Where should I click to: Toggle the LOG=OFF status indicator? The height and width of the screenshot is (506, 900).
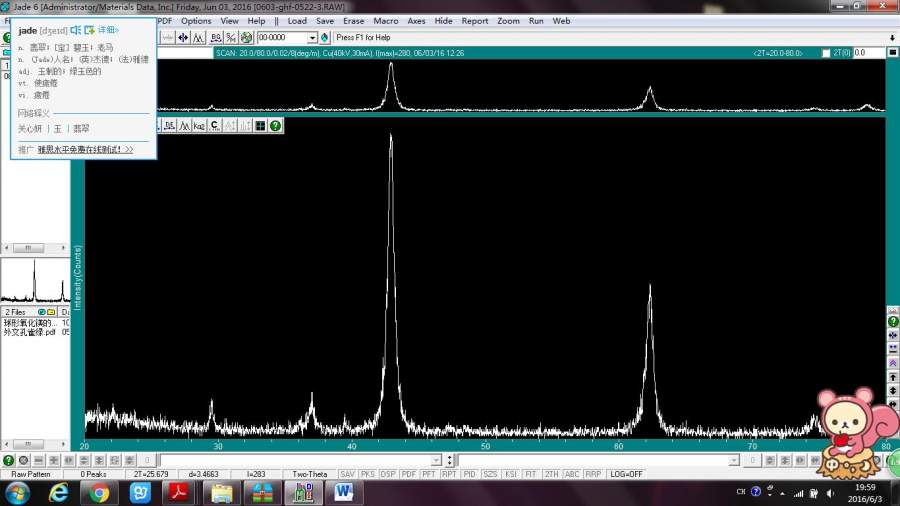(x=626, y=474)
